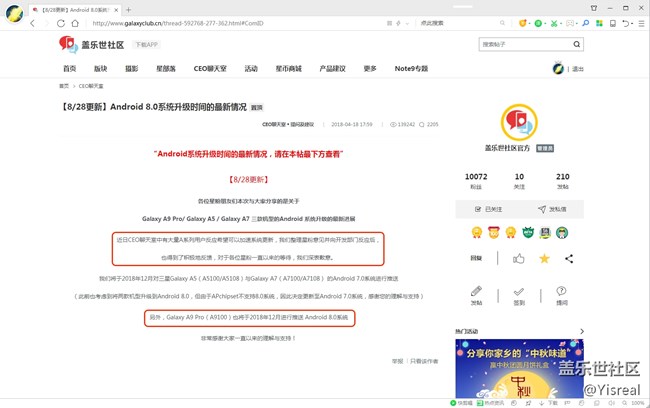Image resolution: width=650 pixels, height=408 pixels.
Task: Open 活动 navigation item
Action: click(251, 68)
